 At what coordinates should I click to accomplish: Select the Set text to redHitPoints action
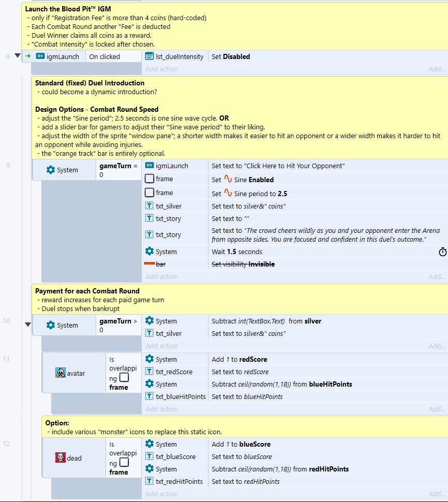click(245, 481)
